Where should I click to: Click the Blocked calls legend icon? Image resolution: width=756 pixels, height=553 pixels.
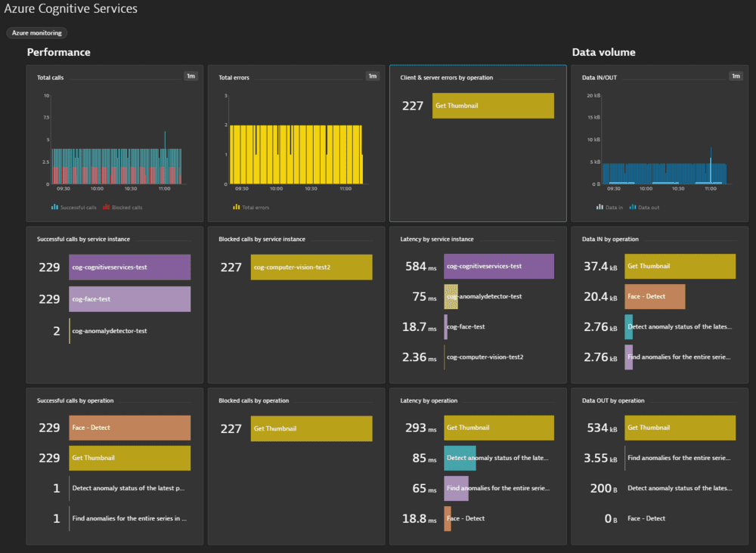click(107, 207)
